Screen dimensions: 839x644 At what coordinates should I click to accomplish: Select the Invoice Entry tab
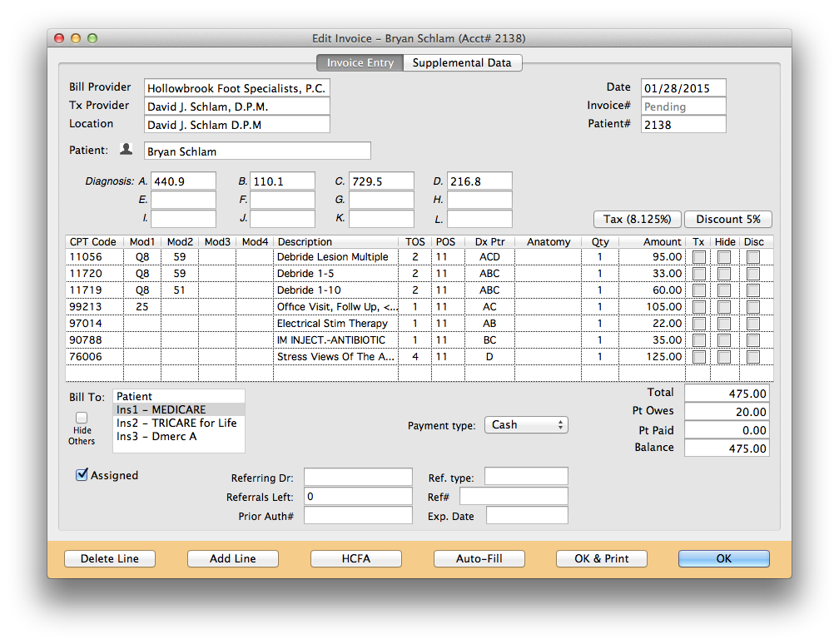pos(360,63)
